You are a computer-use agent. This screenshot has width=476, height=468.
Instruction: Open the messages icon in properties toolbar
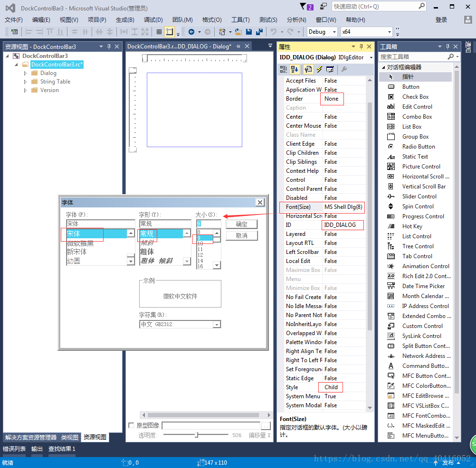(x=330, y=69)
